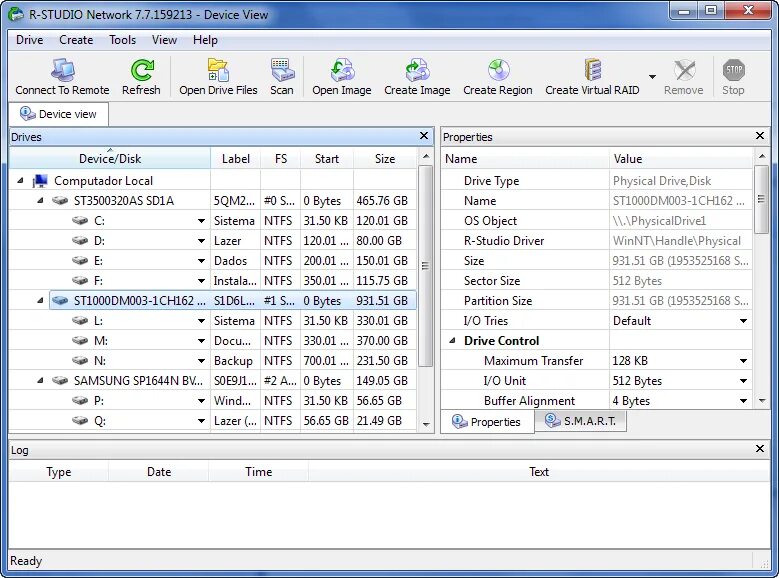Open the dropdown arrow for partition C:
This screenshot has width=779, height=578.
(x=201, y=221)
